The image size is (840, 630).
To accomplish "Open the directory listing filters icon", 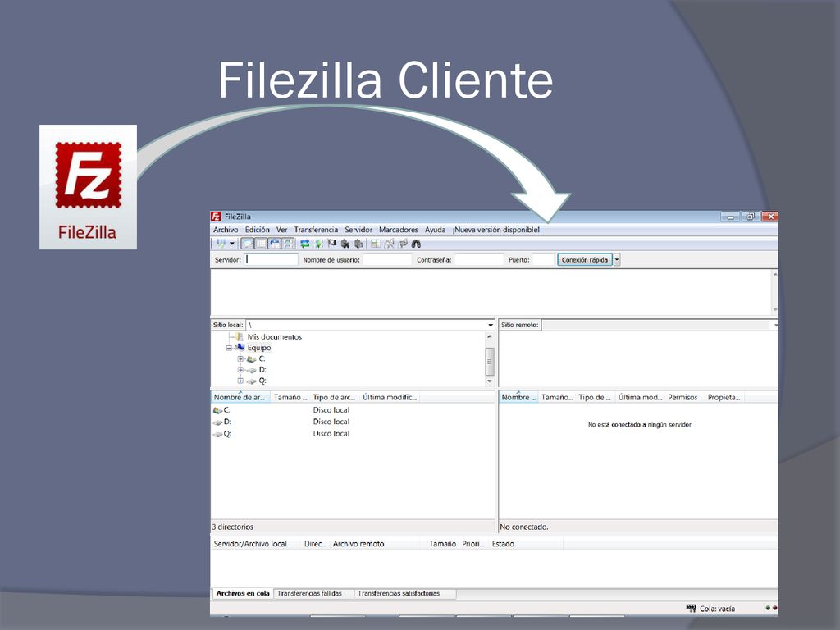I will 376,244.
